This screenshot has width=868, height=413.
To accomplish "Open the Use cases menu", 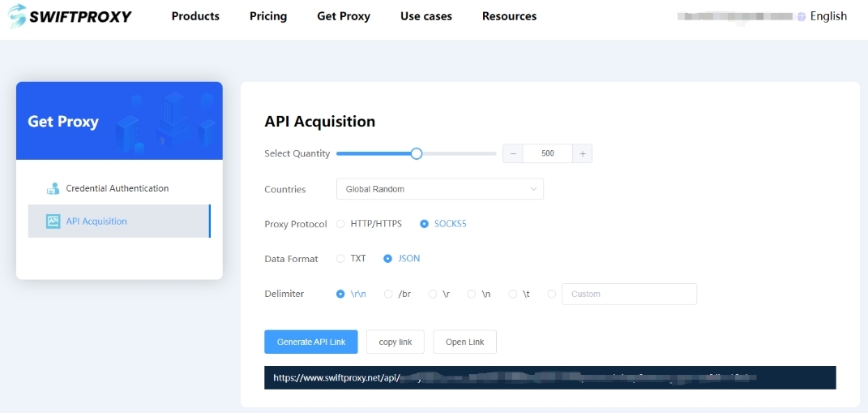I will [426, 16].
